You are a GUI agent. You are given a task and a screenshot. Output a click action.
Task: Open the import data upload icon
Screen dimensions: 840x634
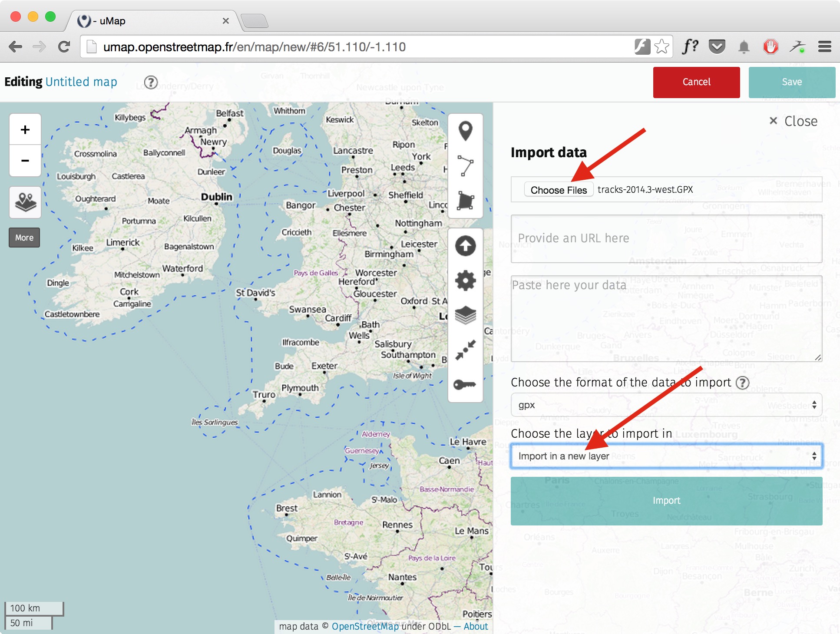[x=465, y=246]
